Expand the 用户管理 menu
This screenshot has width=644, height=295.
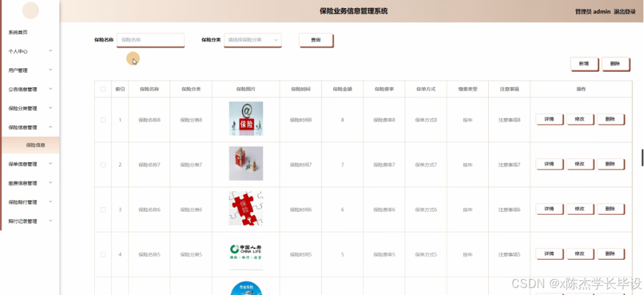[30, 70]
